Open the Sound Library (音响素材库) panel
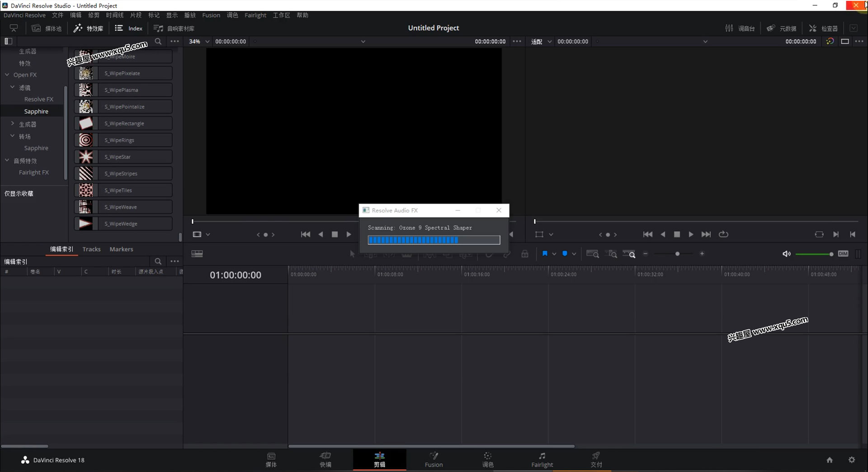 click(174, 28)
